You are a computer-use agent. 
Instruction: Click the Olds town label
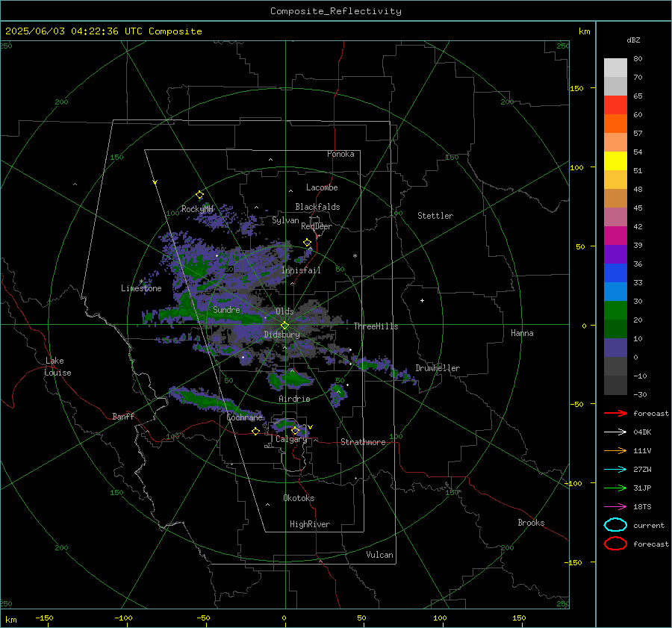tap(284, 311)
